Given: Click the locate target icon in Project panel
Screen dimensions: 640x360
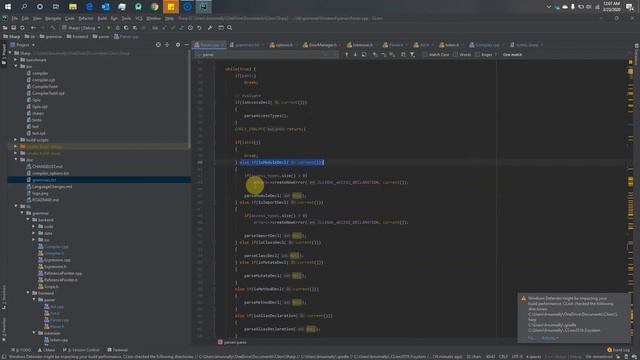Looking at the screenshot, I should click(158, 44).
